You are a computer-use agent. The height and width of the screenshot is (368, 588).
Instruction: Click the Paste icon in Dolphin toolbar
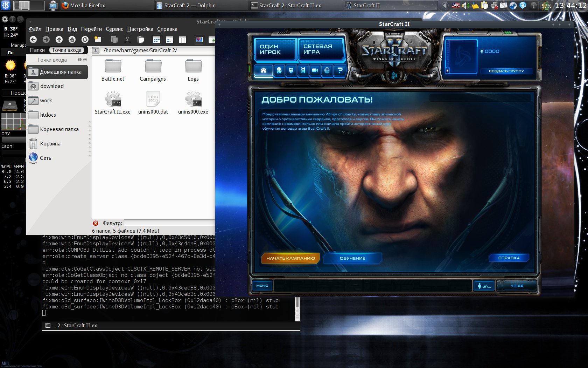coord(141,40)
